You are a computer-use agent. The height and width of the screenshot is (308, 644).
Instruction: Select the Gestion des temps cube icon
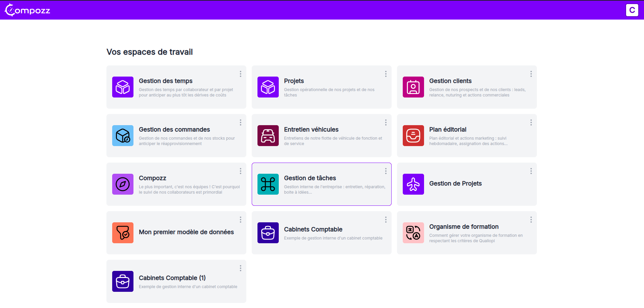click(122, 87)
